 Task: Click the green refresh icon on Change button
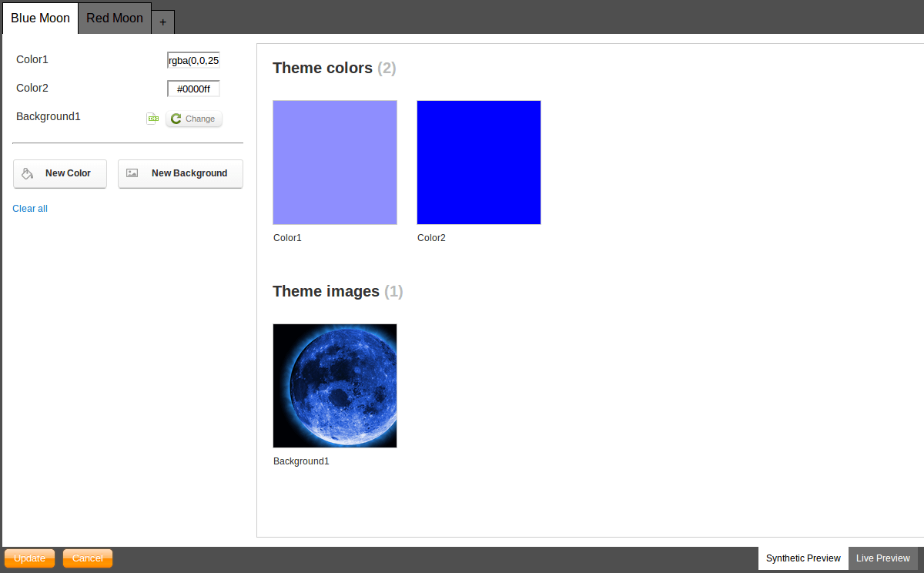pyautogui.click(x=176, y=119)
